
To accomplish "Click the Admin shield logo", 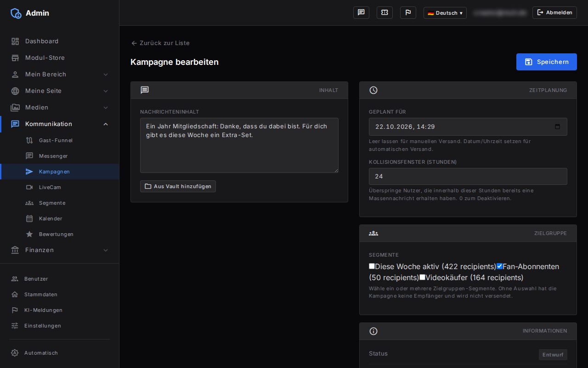I will pyautogui.click(x=16, y=13).
